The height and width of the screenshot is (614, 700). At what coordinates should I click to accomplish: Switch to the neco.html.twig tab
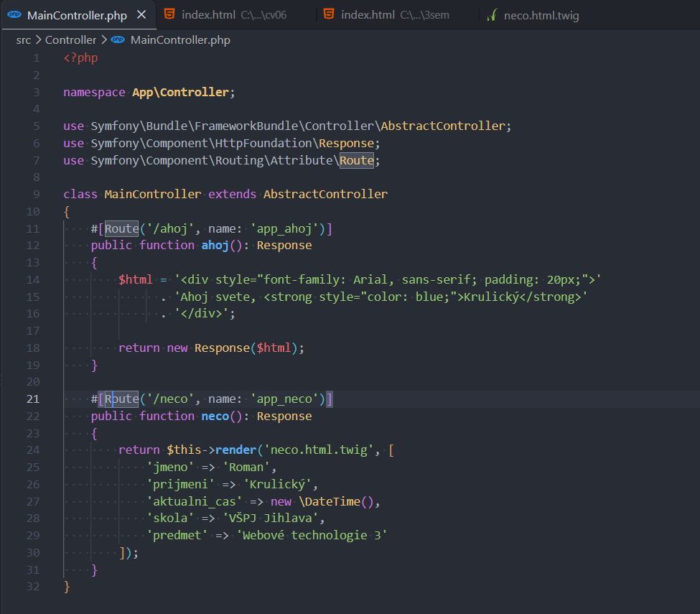pyautogui.click(x=541, y=15)
